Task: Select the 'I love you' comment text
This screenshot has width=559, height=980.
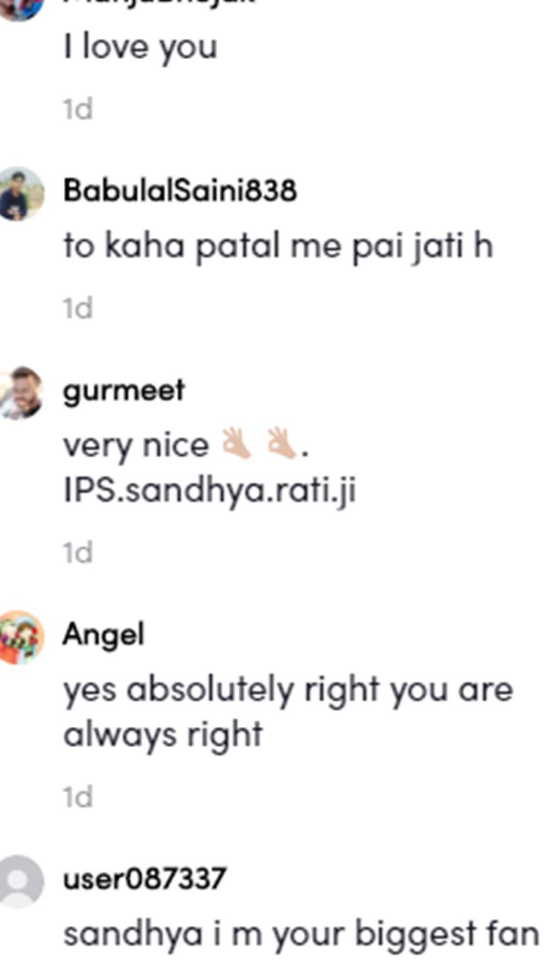Action: (140, 48)
